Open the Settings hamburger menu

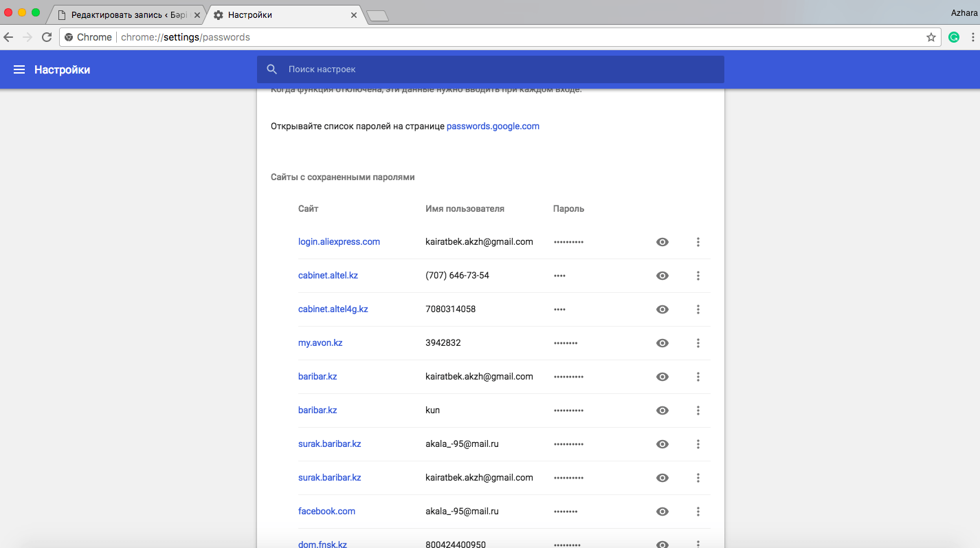(x=19, y=69)
